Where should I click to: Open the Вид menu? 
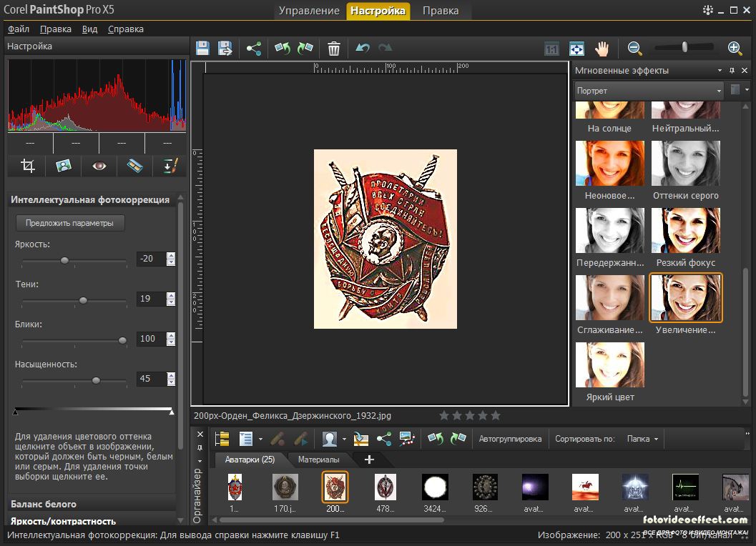coord(89,29)
